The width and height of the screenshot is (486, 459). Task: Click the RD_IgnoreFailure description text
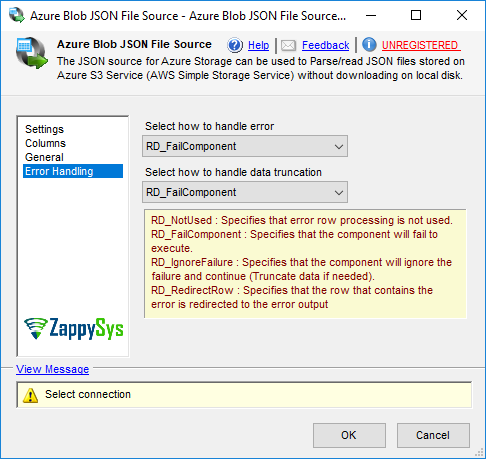point(301,269)
